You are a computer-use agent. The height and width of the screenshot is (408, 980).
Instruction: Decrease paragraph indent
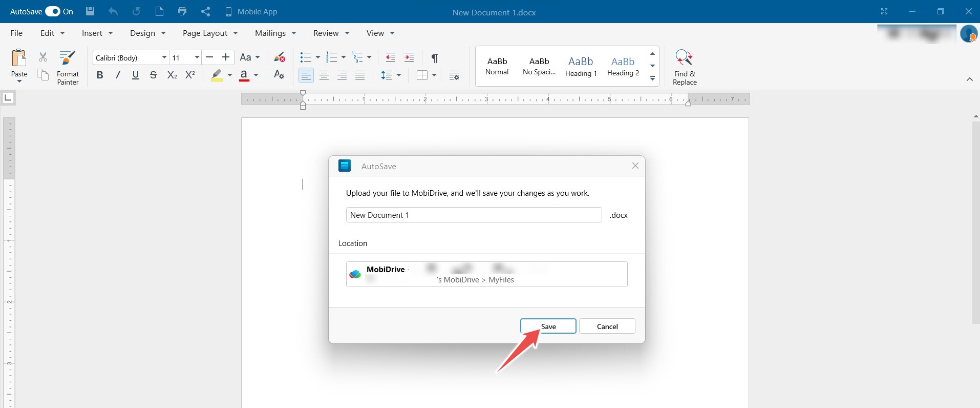(391, 57)
